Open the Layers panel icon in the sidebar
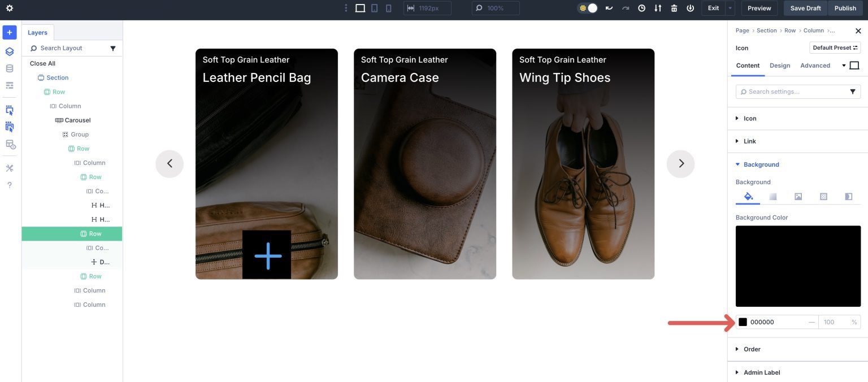Screen dimensions: 868x382 9,51
